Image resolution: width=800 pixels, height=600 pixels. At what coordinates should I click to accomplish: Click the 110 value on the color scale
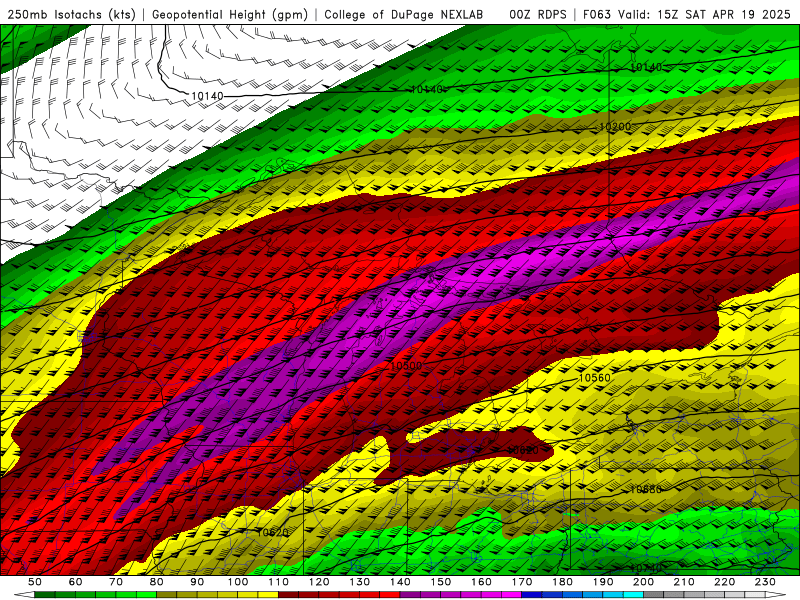pos(278,582)
